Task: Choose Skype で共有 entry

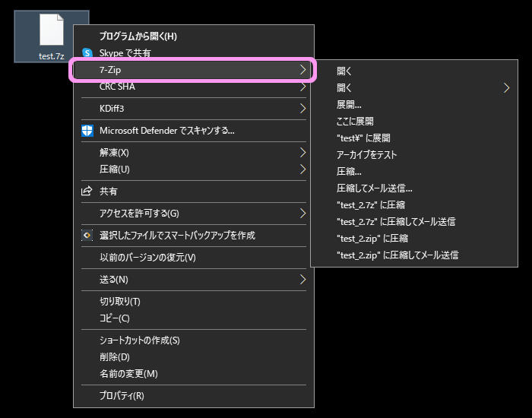Action: point(193,53)
